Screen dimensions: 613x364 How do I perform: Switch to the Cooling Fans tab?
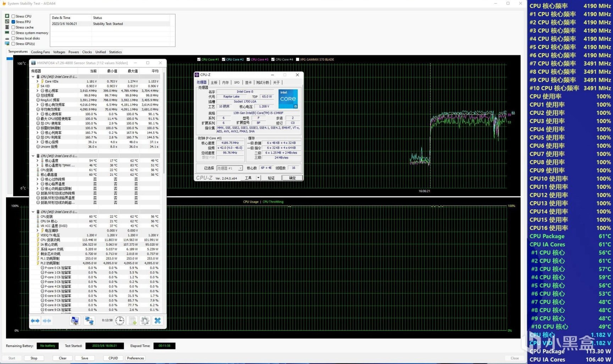[x=40, y=52]
